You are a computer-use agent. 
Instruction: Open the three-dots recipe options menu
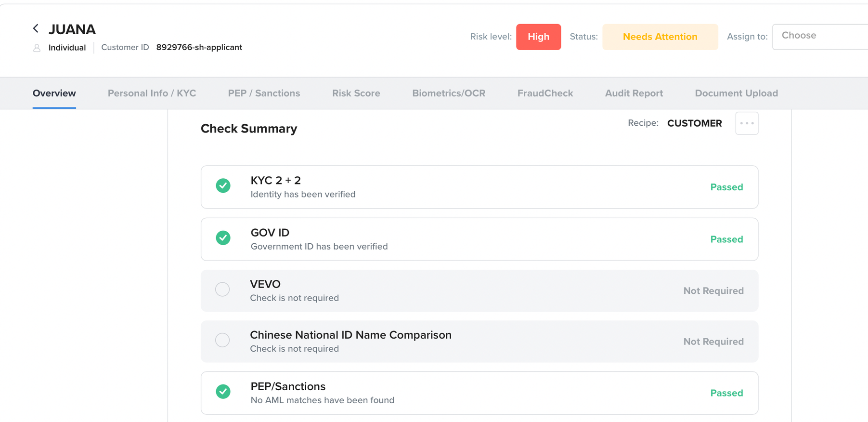(747, 123)
